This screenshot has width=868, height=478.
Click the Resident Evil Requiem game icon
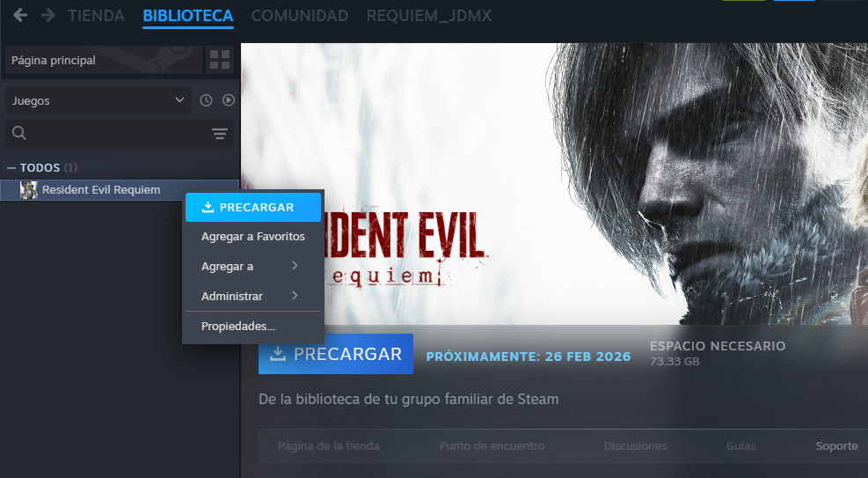pyautogui.click(x=28, y=190)
